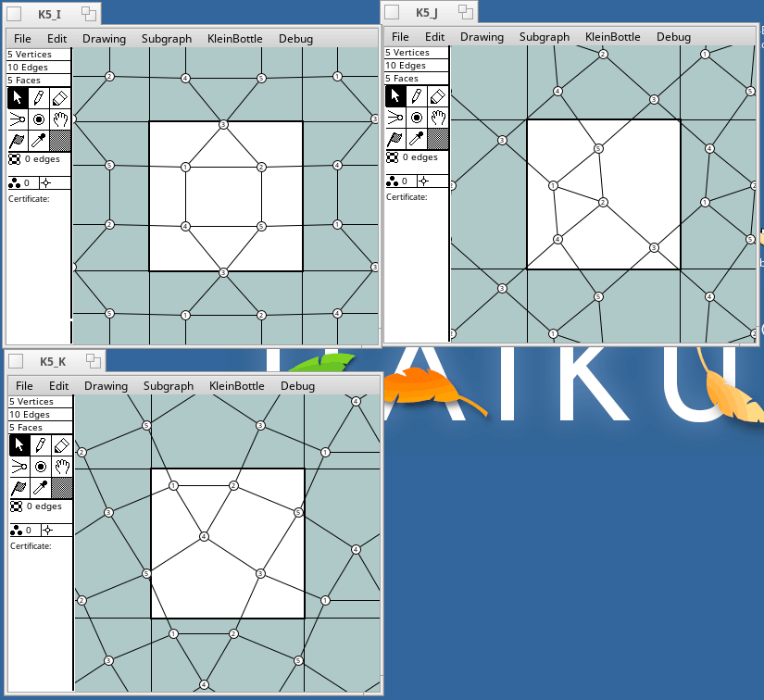This screenshot has height=700, width=764.
Task: Open the File menu in K5_K
Action: pyautogui.click(x=25, y=386)
